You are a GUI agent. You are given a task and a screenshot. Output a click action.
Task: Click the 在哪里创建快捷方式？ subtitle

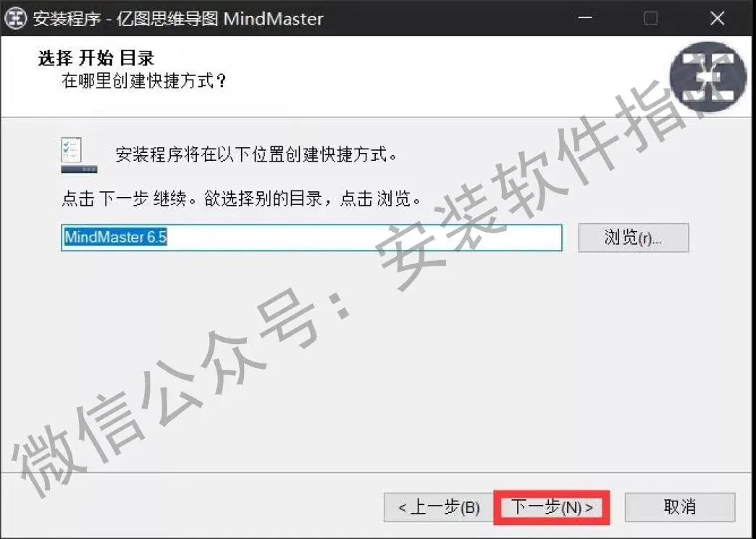[143, 80]
